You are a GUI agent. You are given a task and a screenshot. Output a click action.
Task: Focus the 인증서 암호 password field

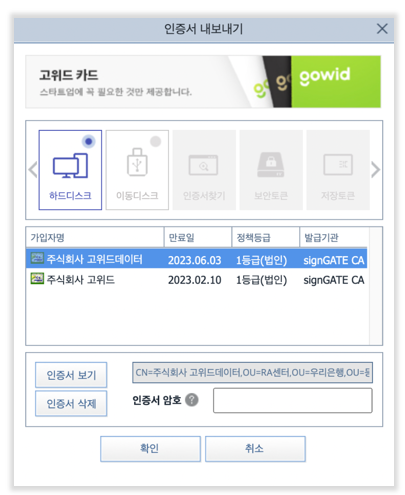click(x=292, y=400)
